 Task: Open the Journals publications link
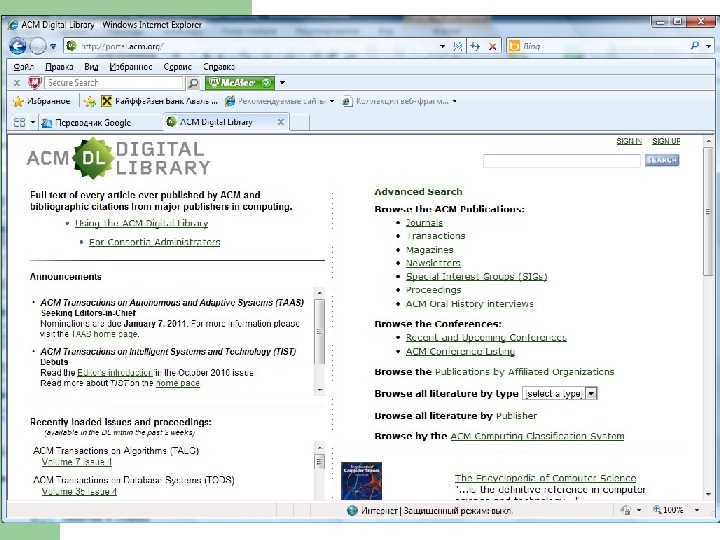(x=424, y=223)
